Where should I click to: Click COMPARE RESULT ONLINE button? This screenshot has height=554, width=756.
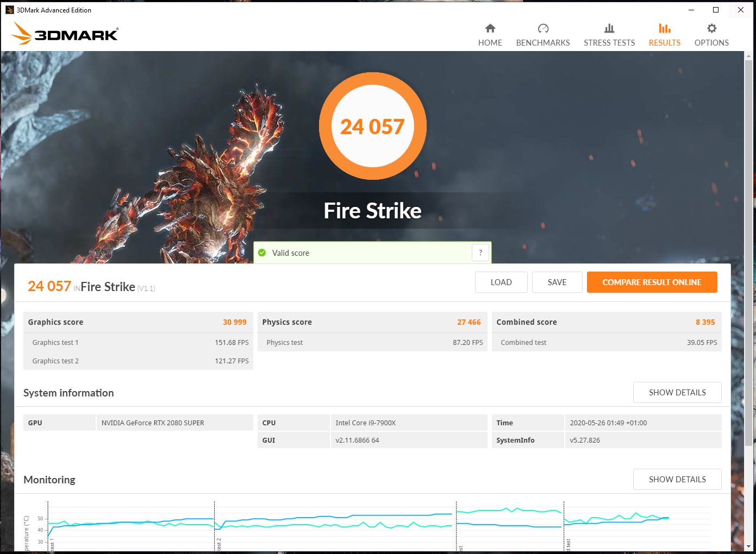[x=652, y=282]
